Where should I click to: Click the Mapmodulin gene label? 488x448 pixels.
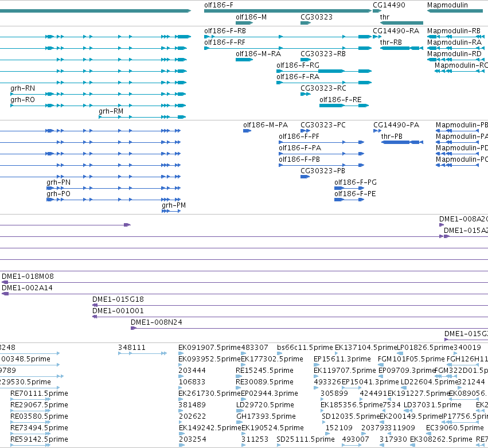[x=447, y=5]
